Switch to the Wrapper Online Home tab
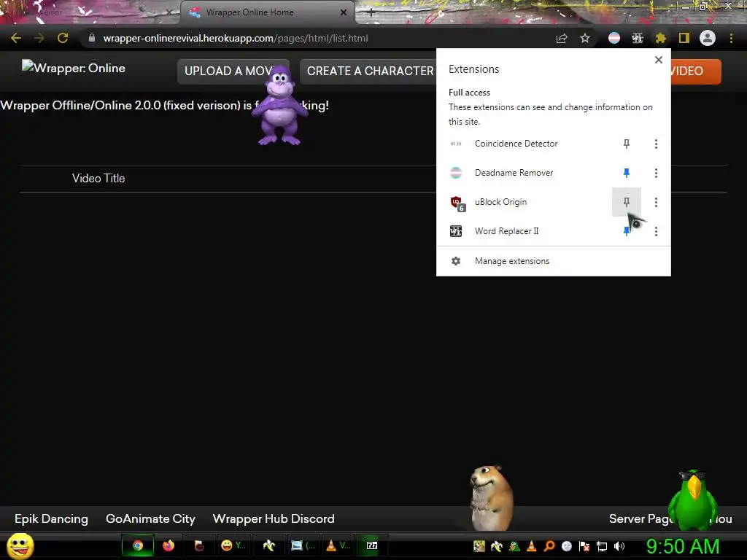Image resolution: width=747 pixels, height=560 pixels. pyautogui.click(x=267, y=12)
